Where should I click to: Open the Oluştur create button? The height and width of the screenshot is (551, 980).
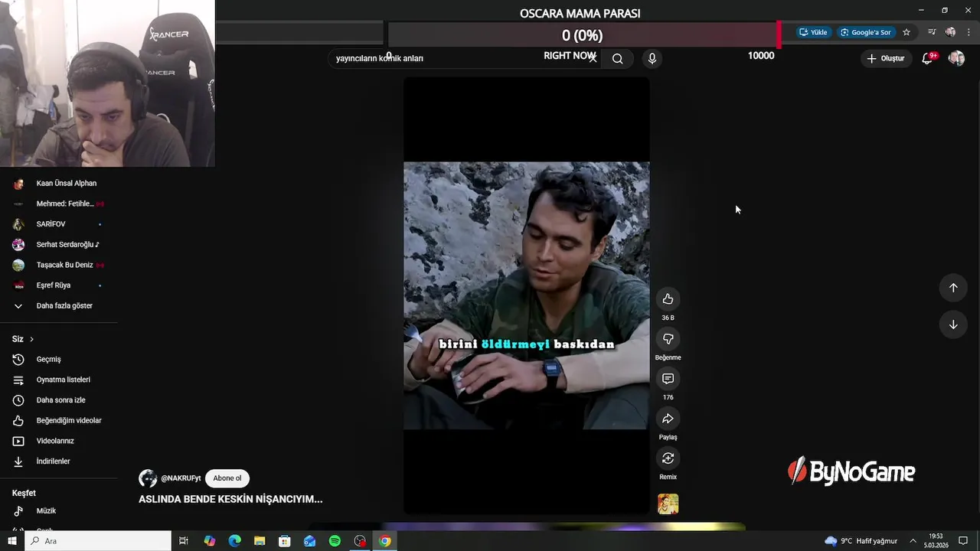tap(885, 58)
